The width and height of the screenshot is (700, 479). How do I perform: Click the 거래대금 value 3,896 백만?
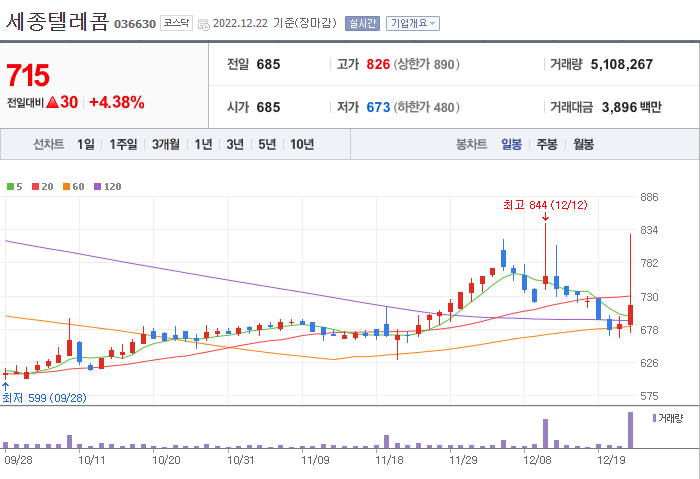(632, 107)
